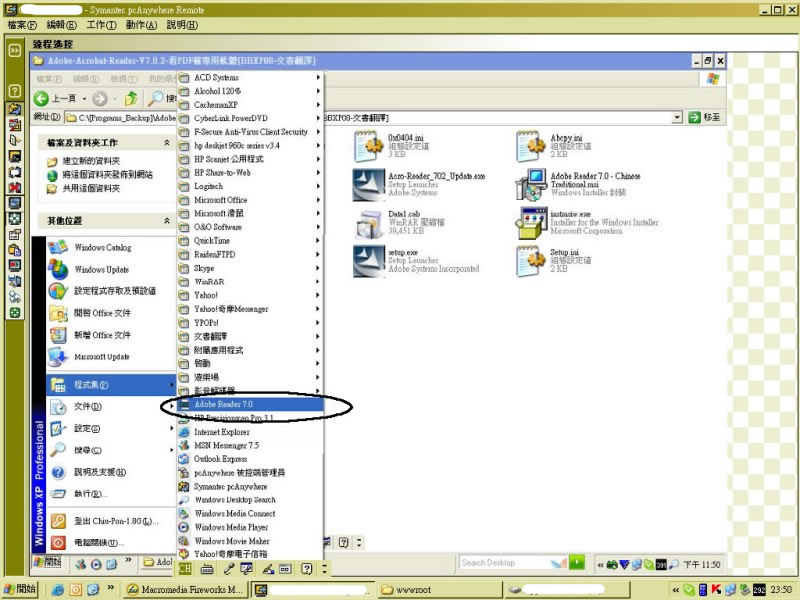Select Data1.cab archive file
Screen dimensions: 800x600
click(x=400, y=222)
